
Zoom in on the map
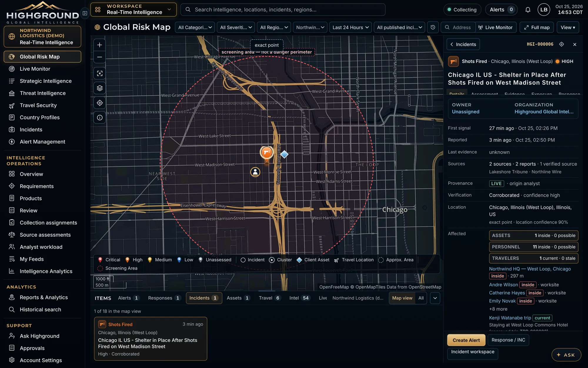coord(100,45)
